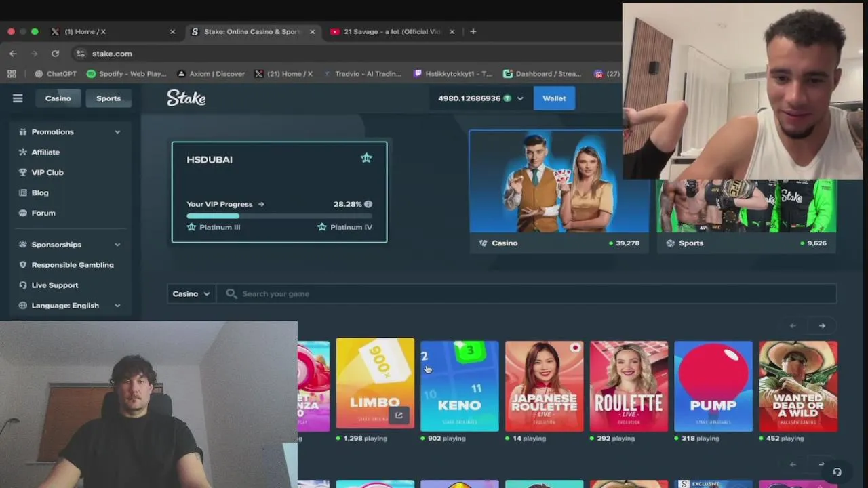Open the Tradvio AI Trading bookmark

click(x=363, y=74)
